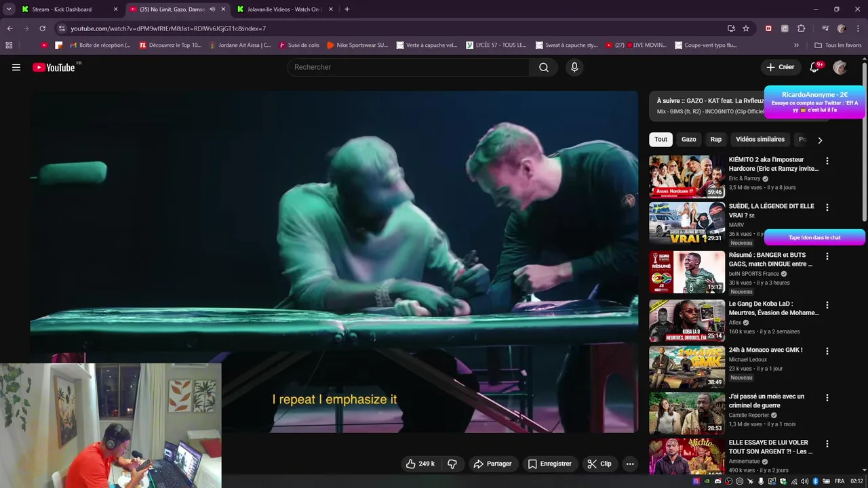
Task: Open the KIÉMITO 2 video thumbnail
Action: 687,177
